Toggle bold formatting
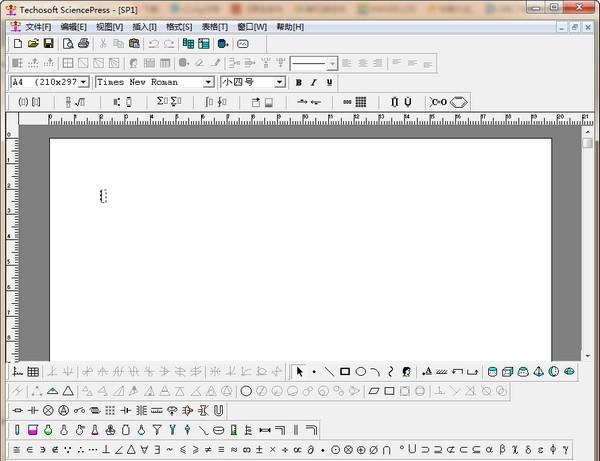 coord(298,82)
